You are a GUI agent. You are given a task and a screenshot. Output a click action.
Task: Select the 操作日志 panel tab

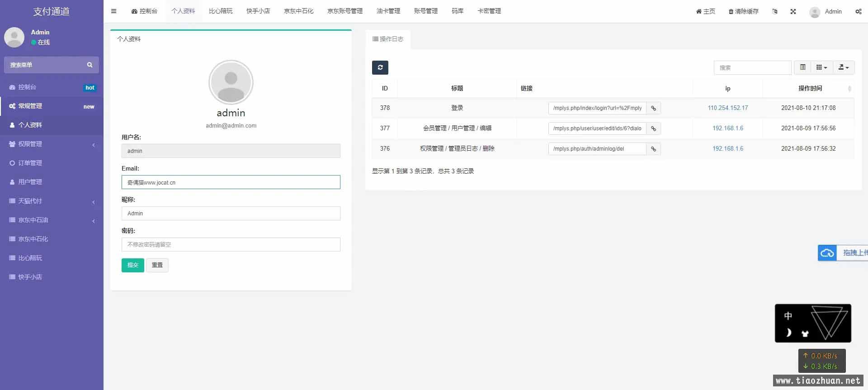[x=388, y=39]
